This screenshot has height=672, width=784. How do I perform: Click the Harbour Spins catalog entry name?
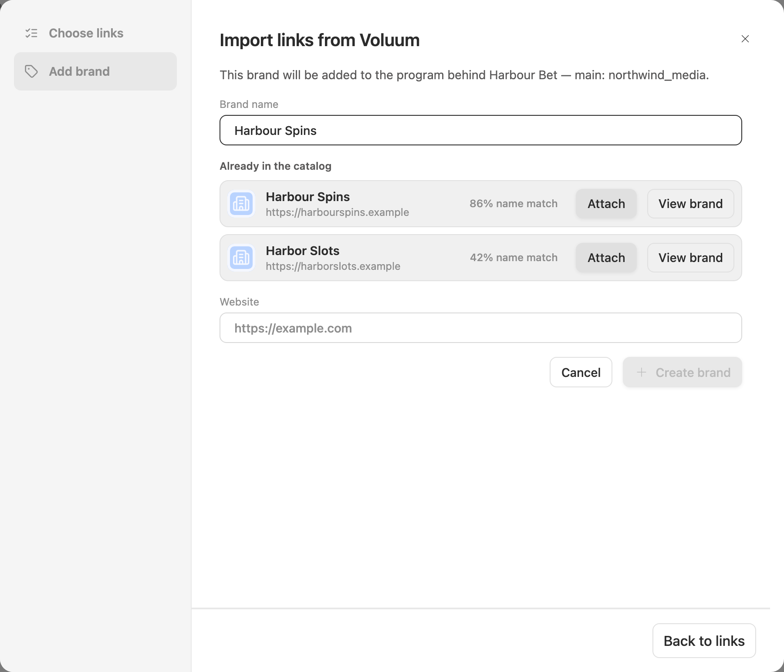pos(308,197)
